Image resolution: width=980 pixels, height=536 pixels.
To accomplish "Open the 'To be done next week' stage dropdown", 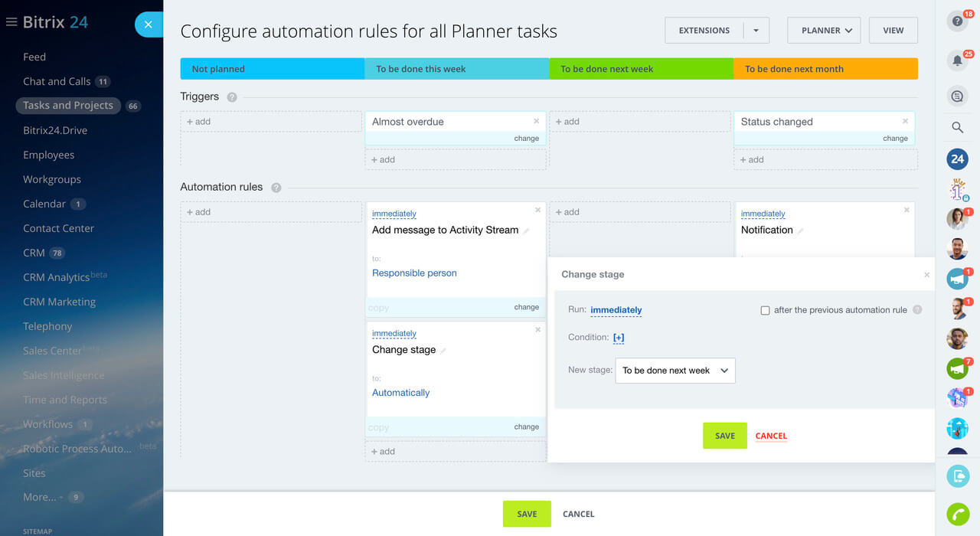I will click(x=675, y=371).
